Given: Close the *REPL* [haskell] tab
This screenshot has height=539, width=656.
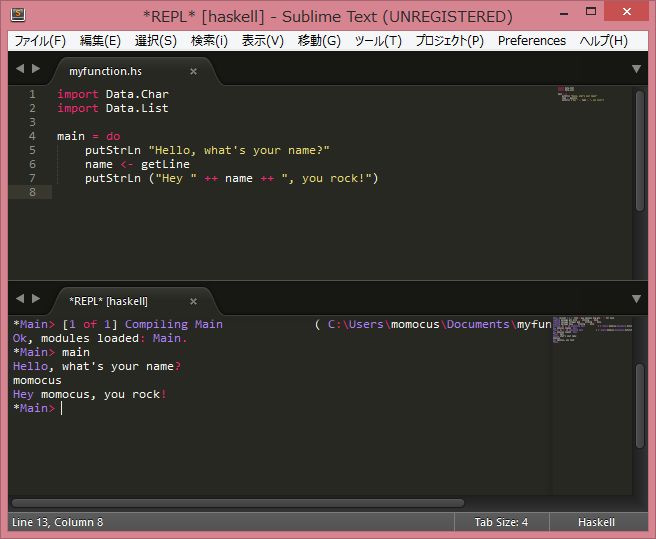Looking at the screenshot, I should pos(193,301).
